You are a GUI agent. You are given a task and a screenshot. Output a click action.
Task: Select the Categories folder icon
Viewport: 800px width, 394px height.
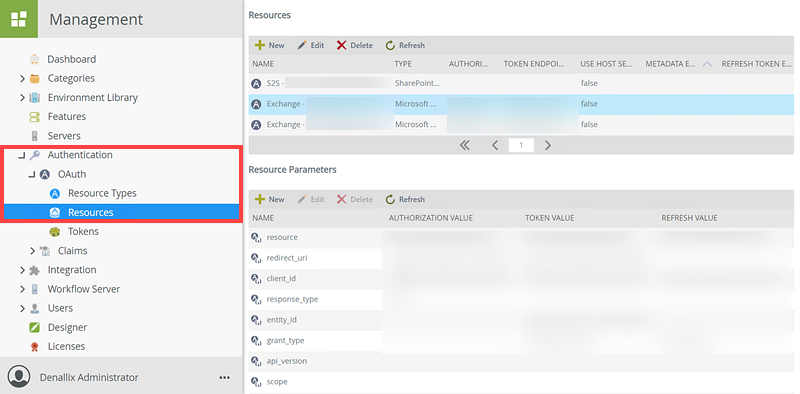tap(35, 79)
